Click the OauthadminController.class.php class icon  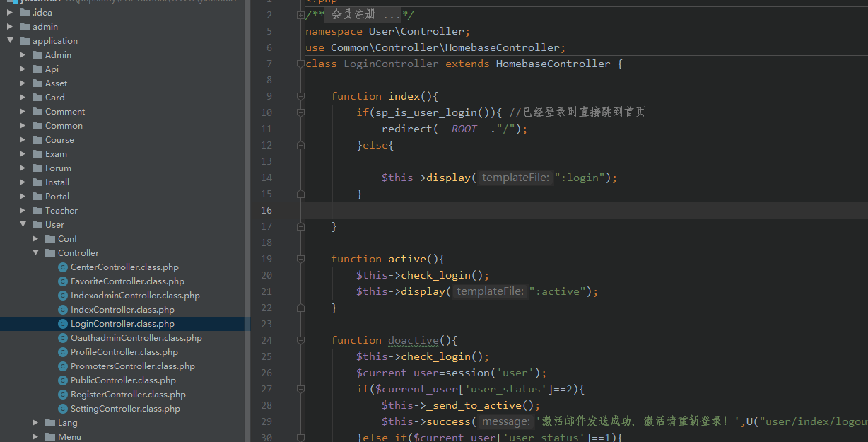click(63, 338)
